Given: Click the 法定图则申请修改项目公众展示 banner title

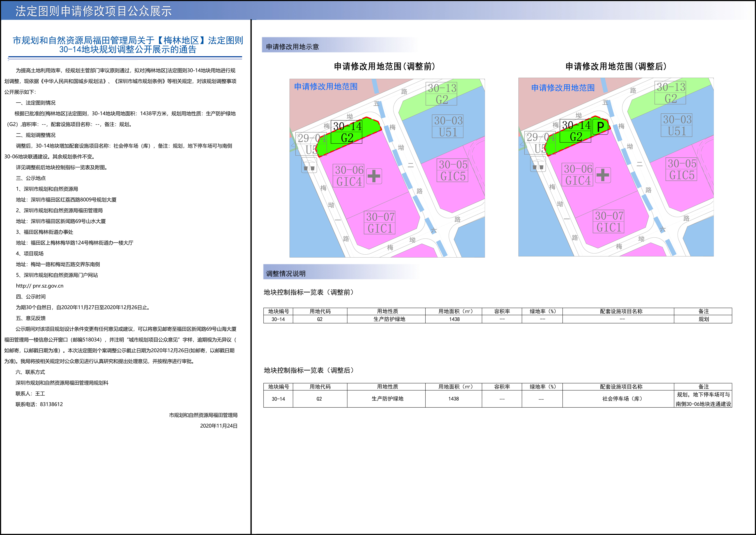Looking at the screenshot, I should coord(94,11).
